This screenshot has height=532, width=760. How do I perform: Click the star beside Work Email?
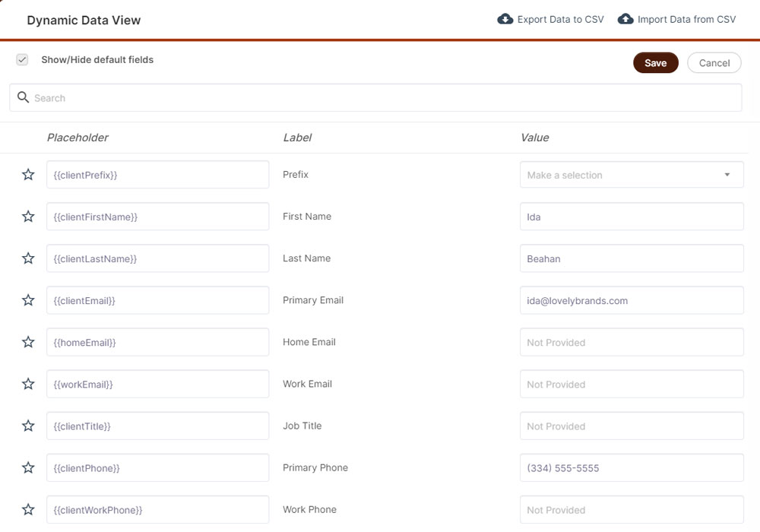point(28,384)
